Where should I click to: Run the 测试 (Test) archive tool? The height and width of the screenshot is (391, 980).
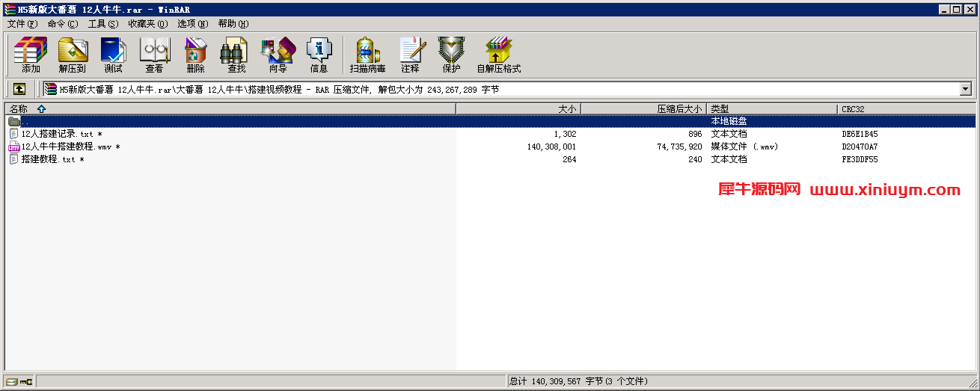[x=113, y=55]
